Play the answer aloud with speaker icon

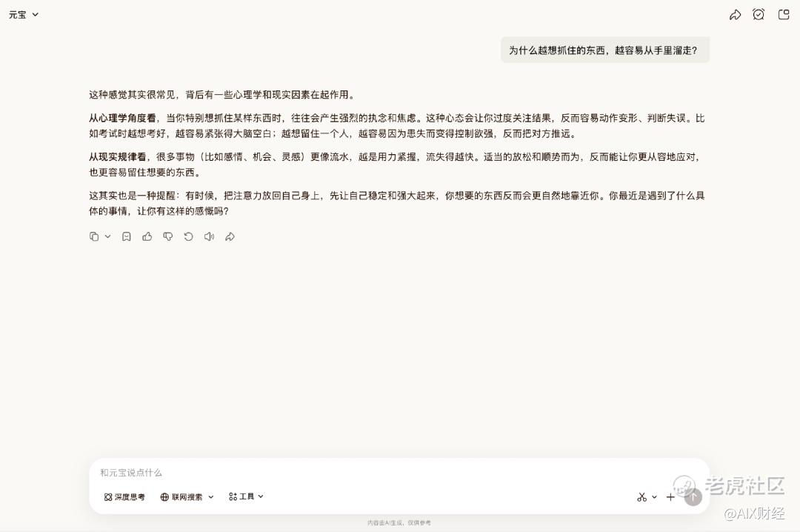pos(209,236)
